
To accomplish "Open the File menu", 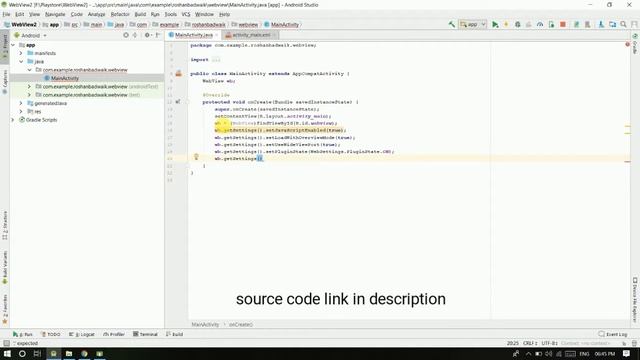I will tap(6, 14).
